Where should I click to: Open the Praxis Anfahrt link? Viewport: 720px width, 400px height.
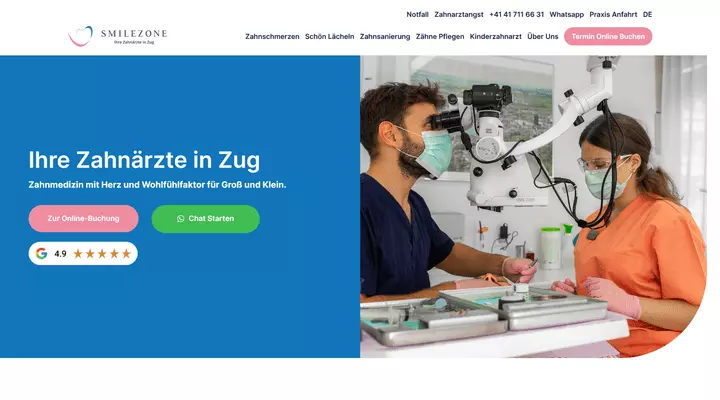tap(613, 15)
